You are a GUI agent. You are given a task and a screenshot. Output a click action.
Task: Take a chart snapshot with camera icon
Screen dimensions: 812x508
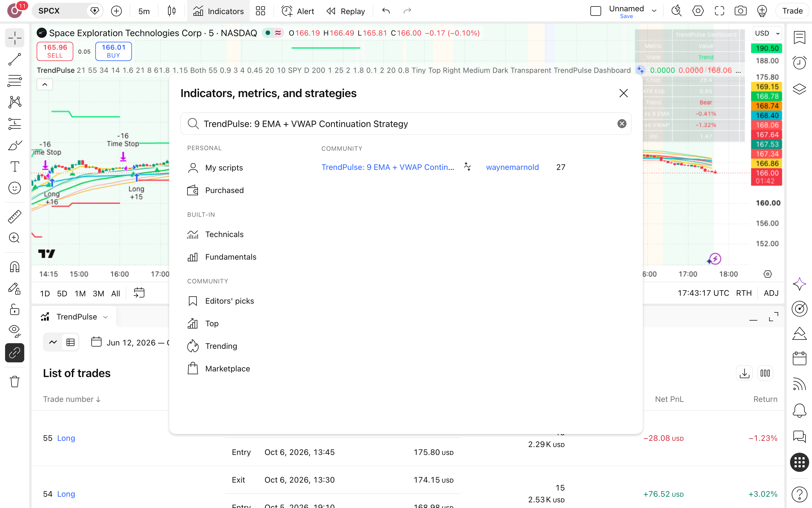[741, 11]
